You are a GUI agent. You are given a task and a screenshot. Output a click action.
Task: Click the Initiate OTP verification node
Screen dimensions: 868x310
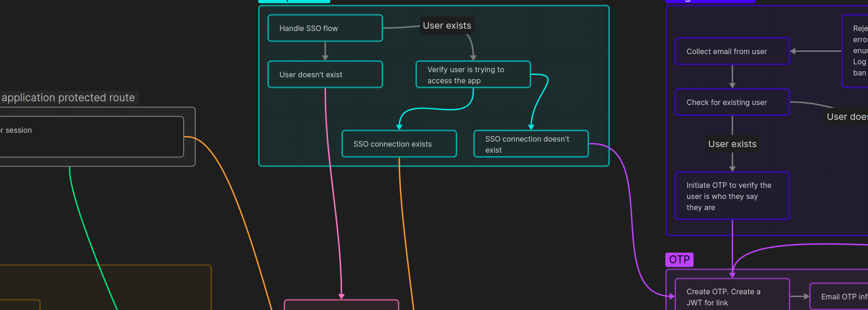[x=732, y=196]
